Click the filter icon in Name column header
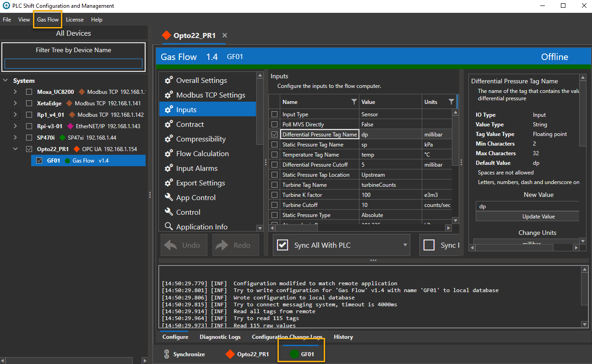This screenshot has width=592, height=364. click(x=354, y=102)
